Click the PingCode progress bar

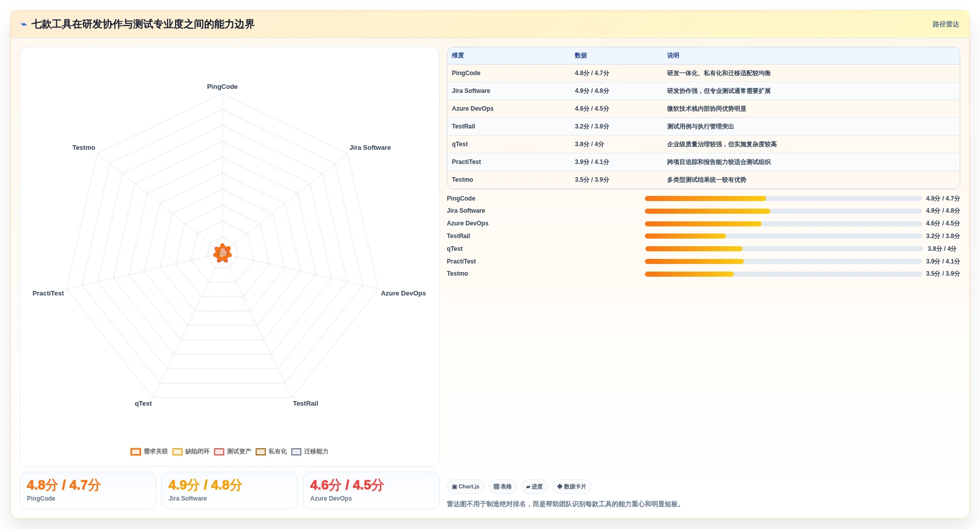click(783, 199)
